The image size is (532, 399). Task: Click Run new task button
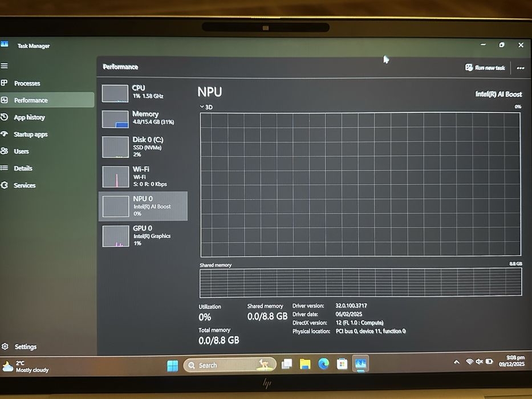[485, 67]
